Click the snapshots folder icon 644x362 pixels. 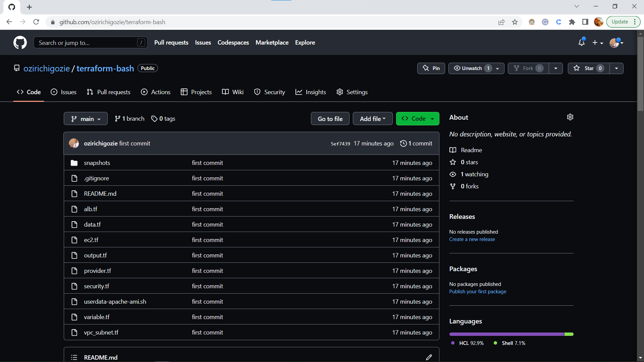(74, 163)
